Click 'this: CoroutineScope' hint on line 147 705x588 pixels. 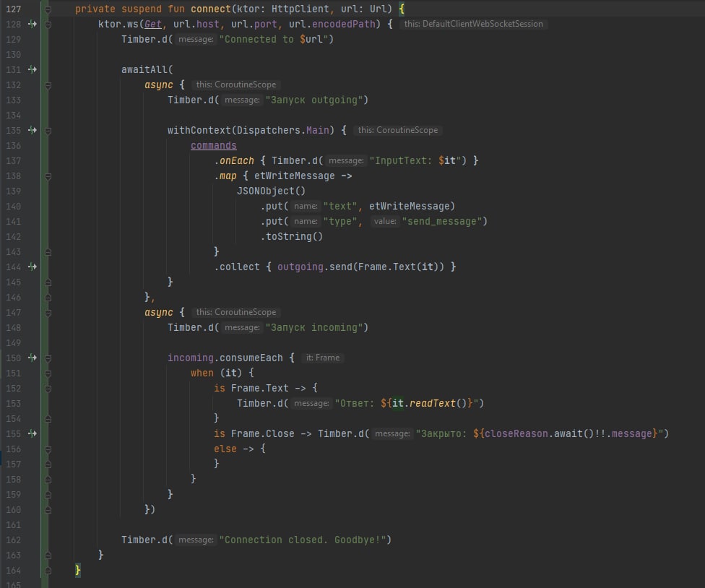[236, 312]
